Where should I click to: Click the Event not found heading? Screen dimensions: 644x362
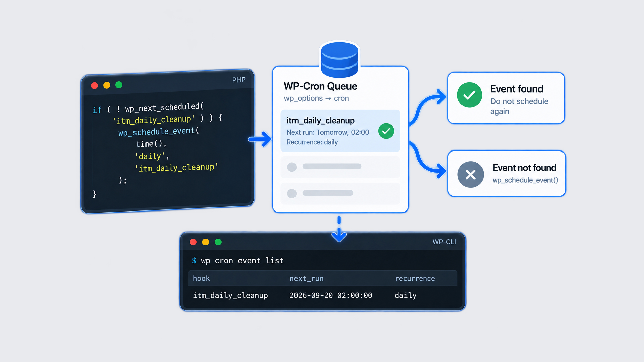point(524,168)
